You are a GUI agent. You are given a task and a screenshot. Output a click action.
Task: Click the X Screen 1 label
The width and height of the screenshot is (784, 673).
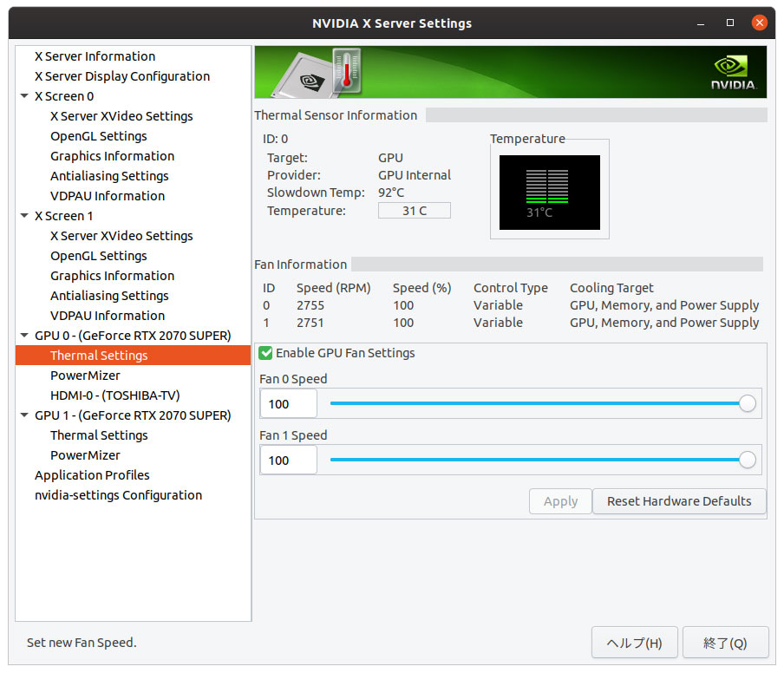(64, 216)
